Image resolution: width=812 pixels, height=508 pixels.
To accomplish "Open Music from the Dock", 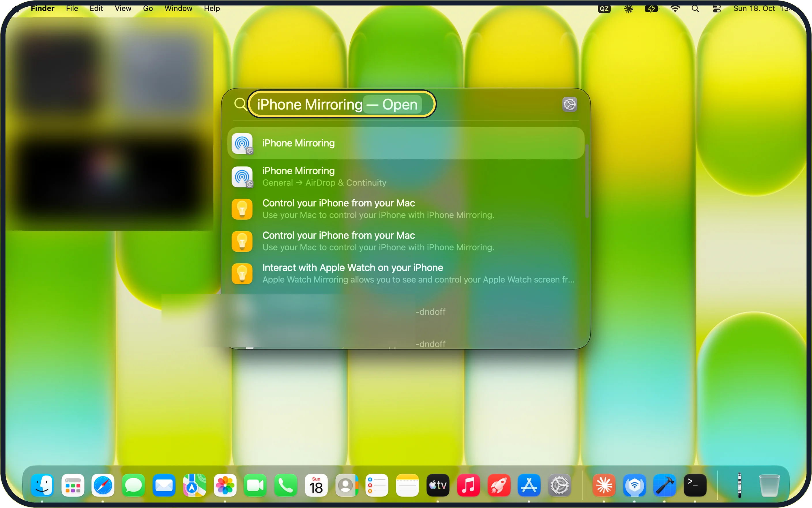I will [x=468, y=485].
